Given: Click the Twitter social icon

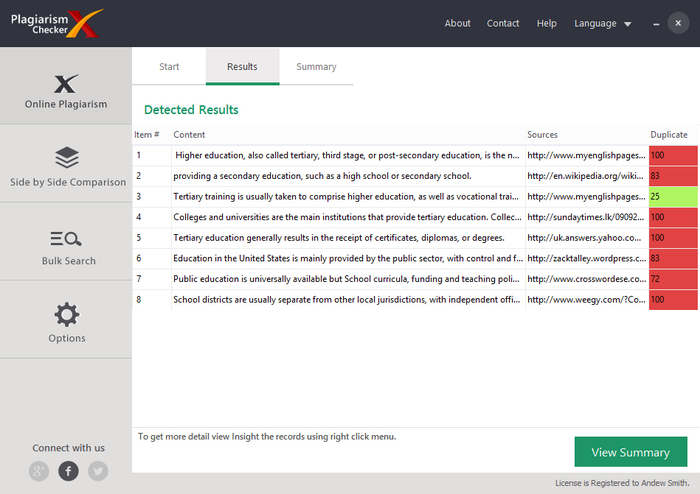Looking at the screenshot, I should 97,471.
